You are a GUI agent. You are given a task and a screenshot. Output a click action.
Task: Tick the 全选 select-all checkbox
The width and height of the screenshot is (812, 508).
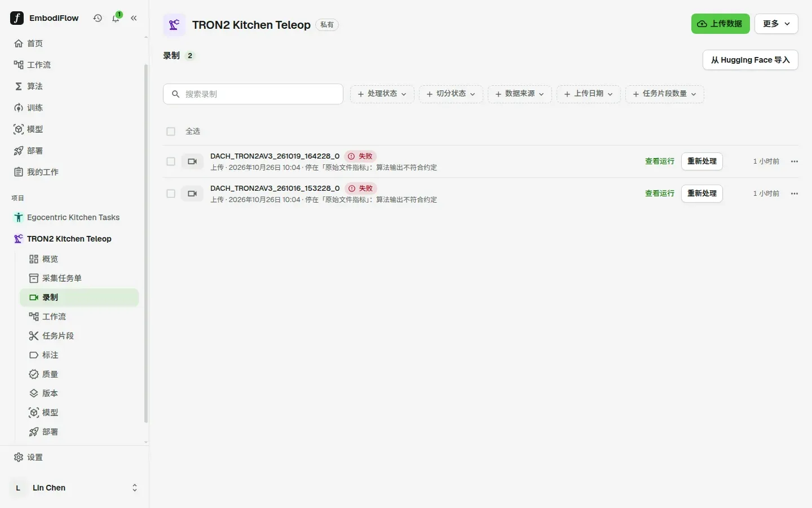click(x=171, y=132)
